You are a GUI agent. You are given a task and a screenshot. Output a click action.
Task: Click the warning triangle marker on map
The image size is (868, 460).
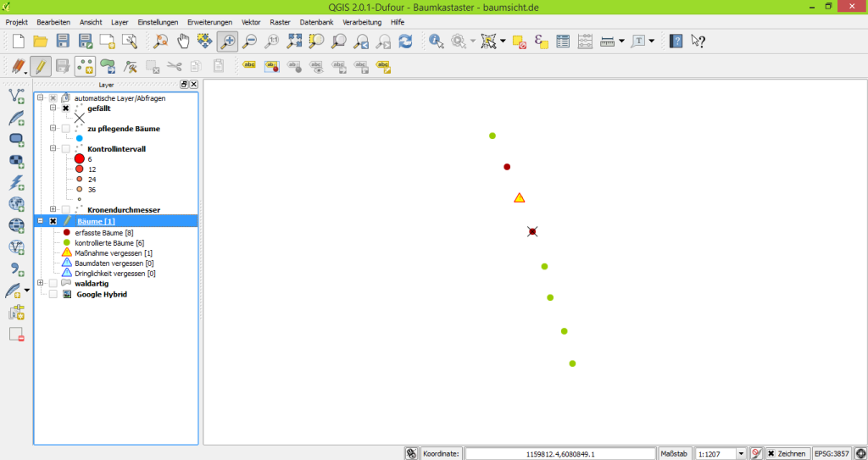[x=520, y=197]
